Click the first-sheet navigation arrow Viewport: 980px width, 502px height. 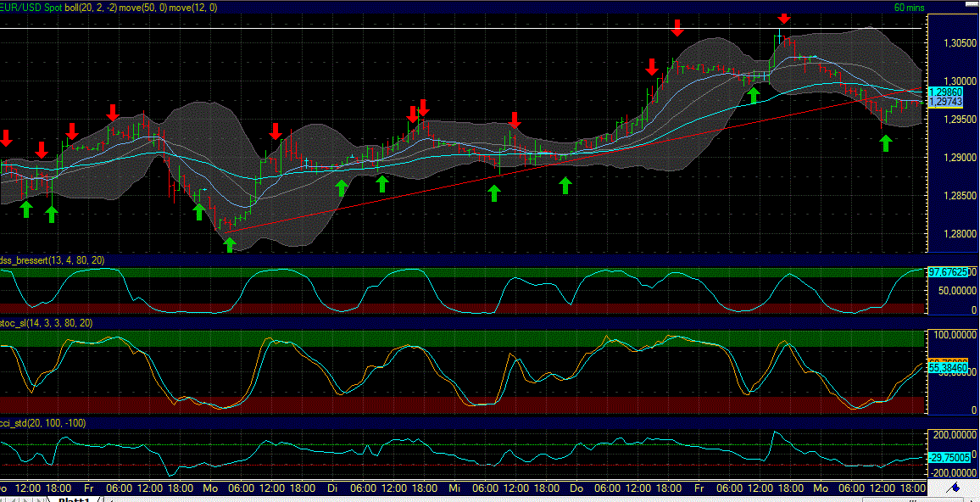pyautogui.click(x=3, y=499)
